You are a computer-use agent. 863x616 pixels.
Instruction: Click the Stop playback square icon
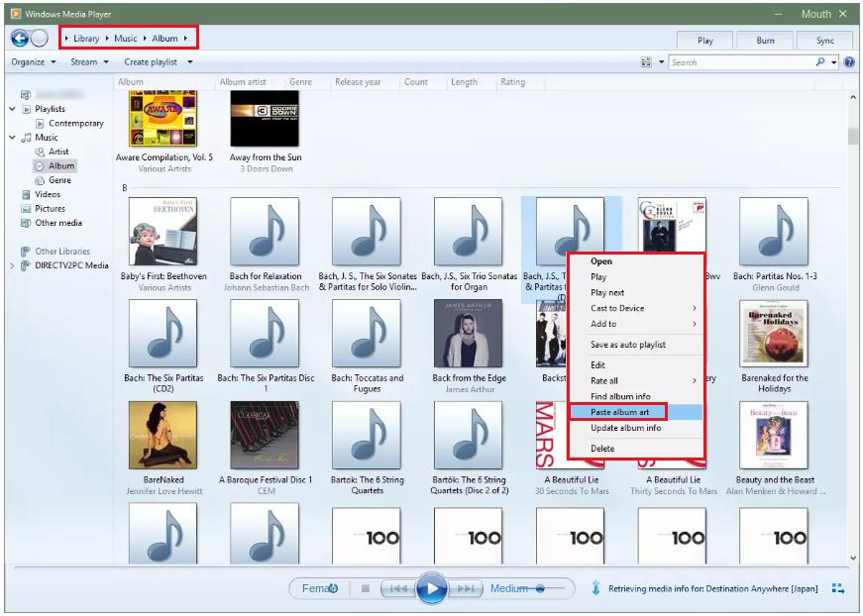(365, 588)
